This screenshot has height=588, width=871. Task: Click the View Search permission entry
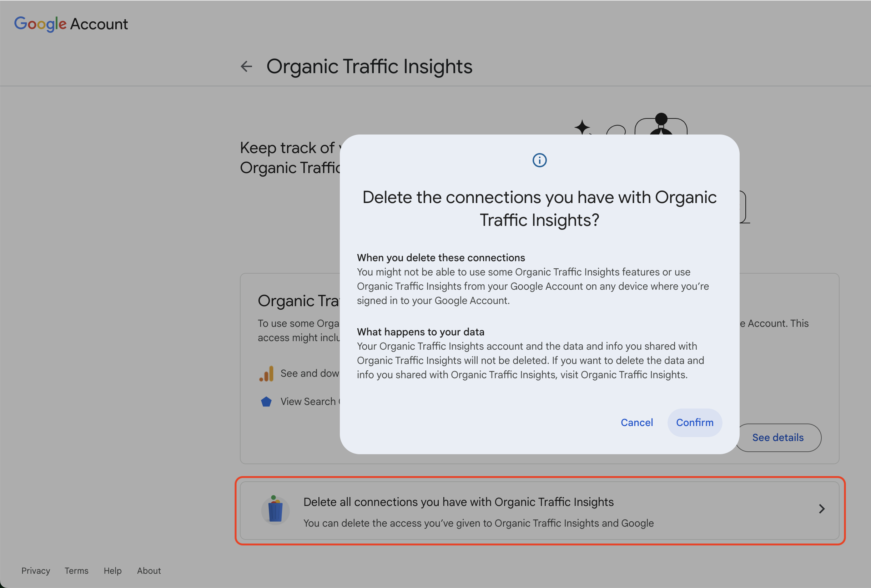(310, 401)
